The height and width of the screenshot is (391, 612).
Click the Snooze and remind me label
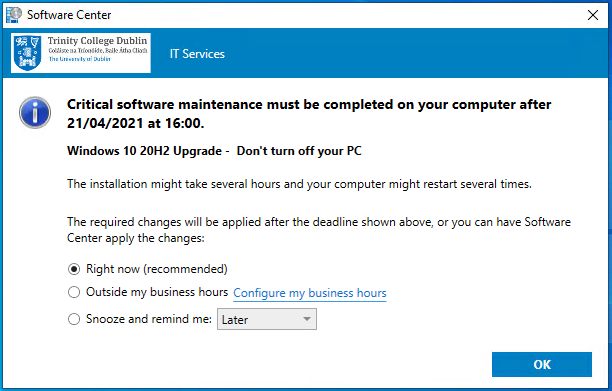[149, 319]
